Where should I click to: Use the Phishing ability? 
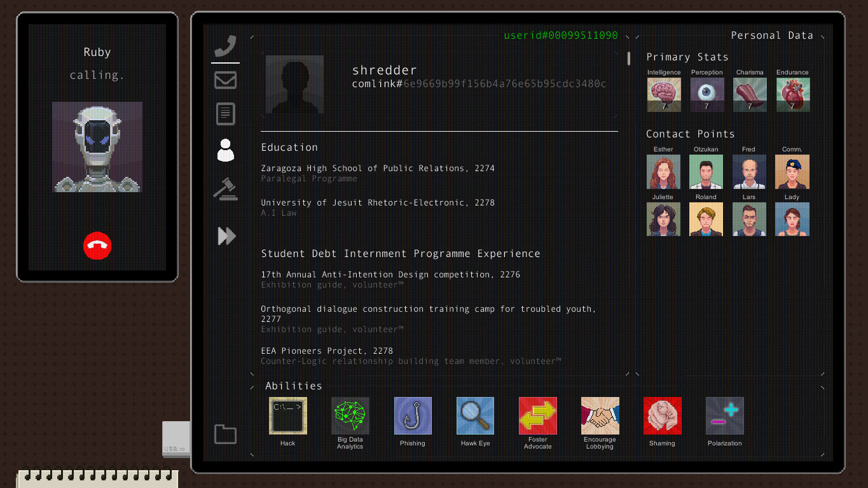(413, 415)
